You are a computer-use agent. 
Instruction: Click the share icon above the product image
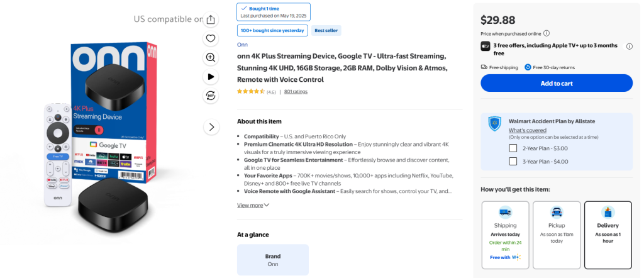(x=211, y=19)
